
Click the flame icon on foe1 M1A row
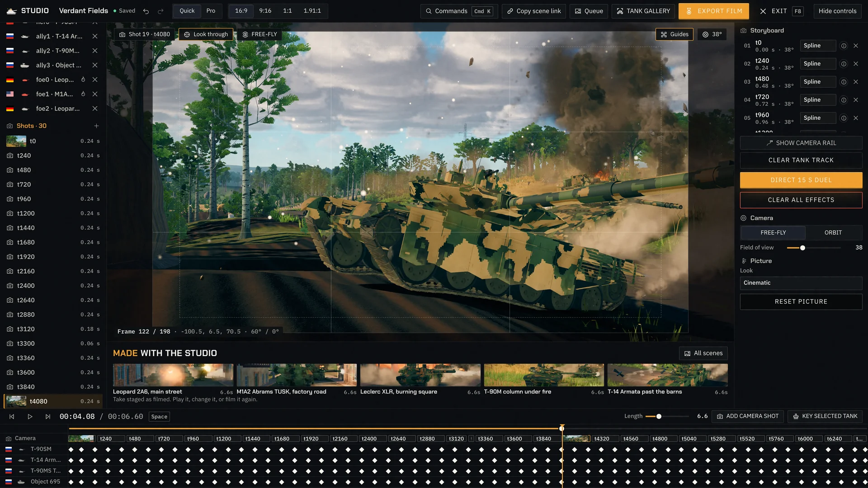pos(83,94)
